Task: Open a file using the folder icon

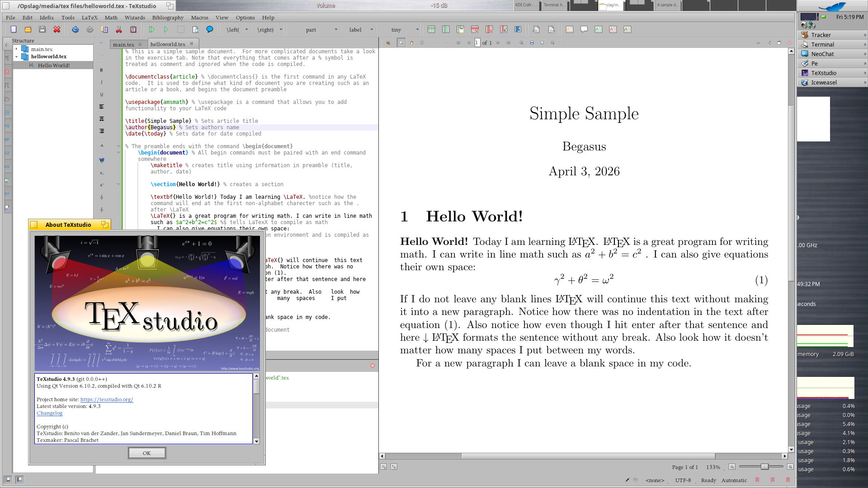Action: pos(28,29)
